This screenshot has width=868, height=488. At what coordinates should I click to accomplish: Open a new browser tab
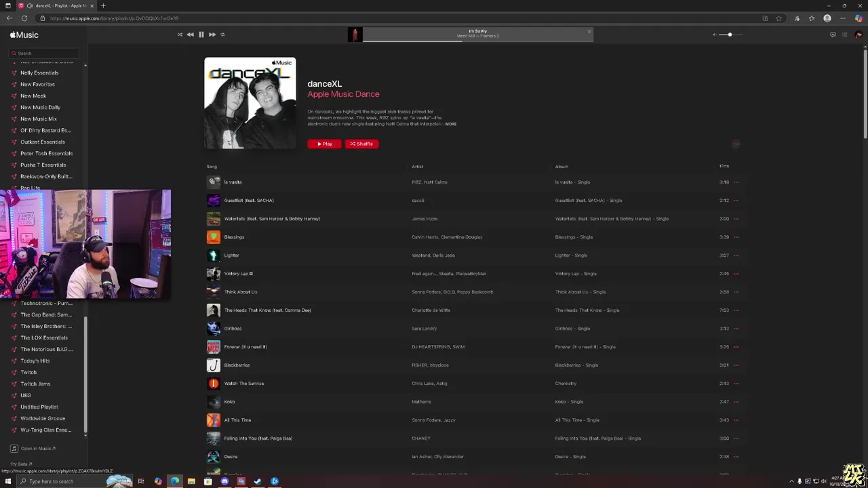[103, 5]
